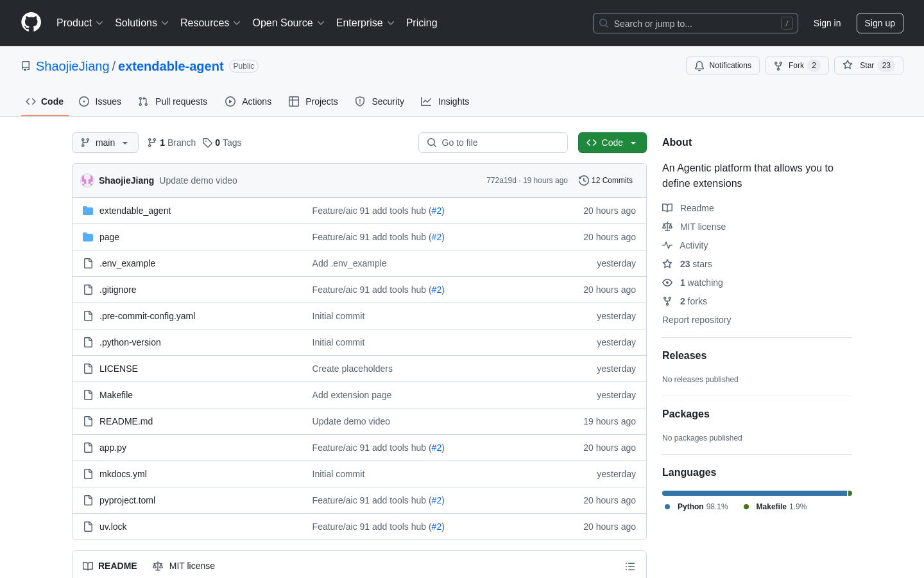924x578 pixels.
Task: Click the uv.lock file icon
Action: 88,527
